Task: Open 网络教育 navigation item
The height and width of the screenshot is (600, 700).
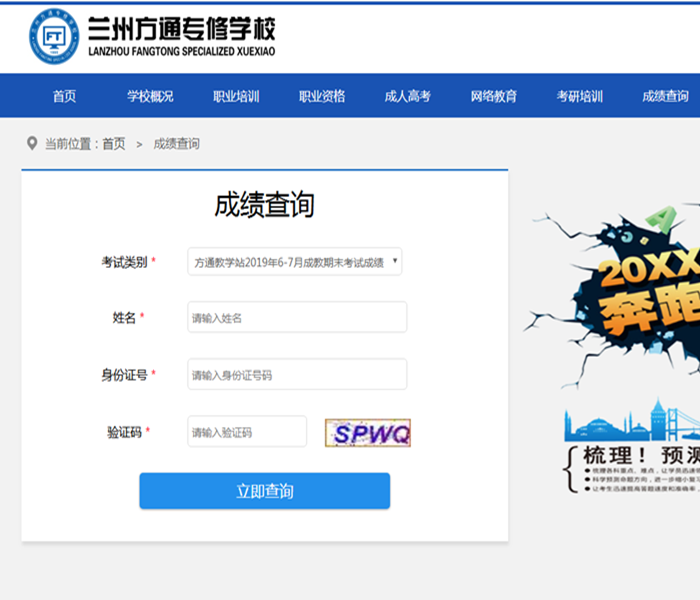Action: coord(494,96)
